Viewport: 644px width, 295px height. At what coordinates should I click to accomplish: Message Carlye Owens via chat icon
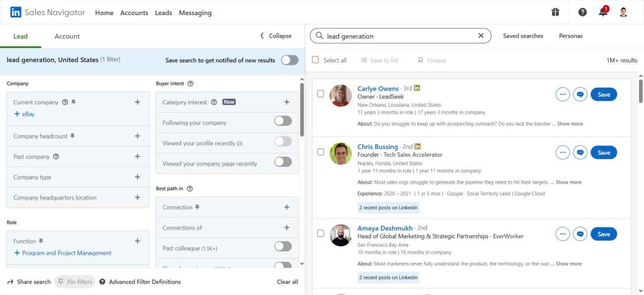580,94
